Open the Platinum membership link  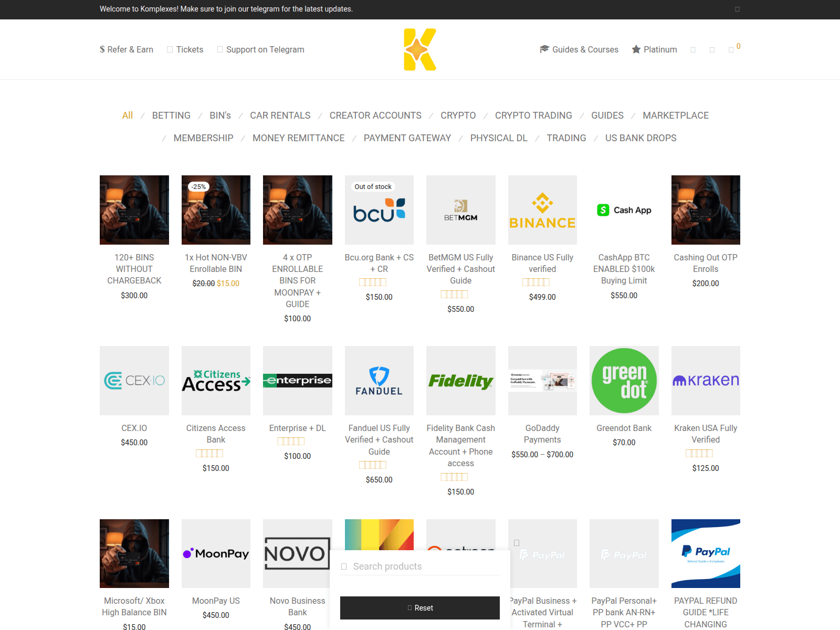coord(660,49)
